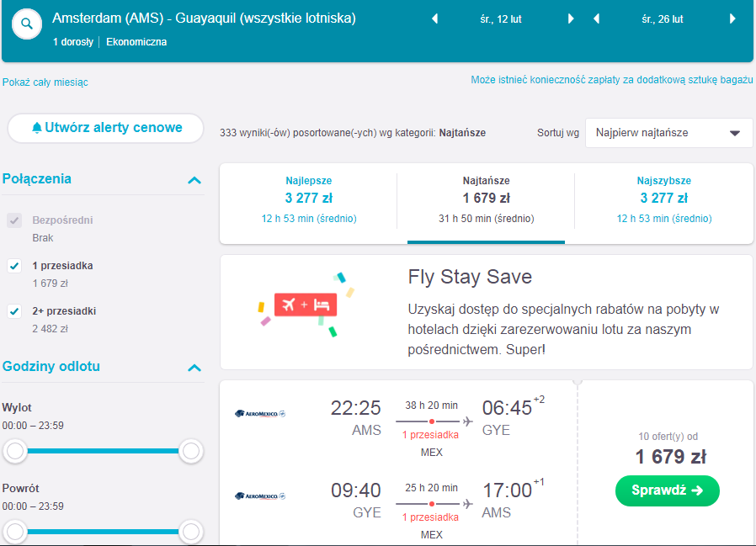Move return date earlier than 26 lut

(596, 19)
